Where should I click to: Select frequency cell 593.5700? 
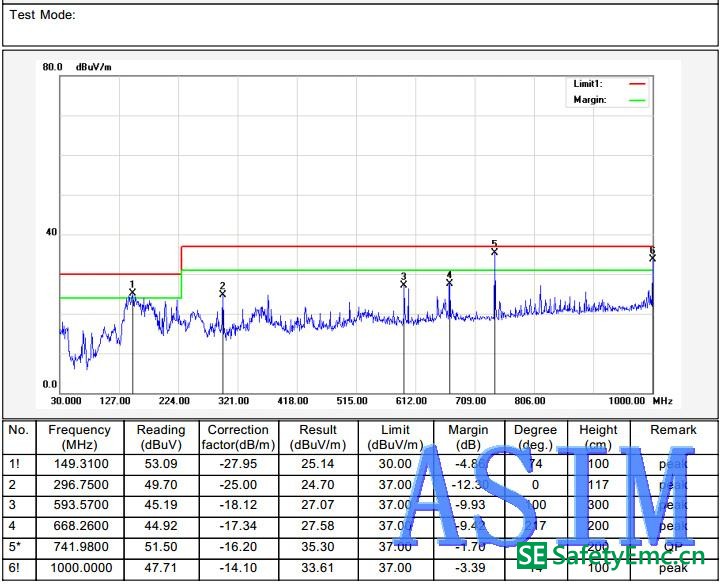coord(81,505)
